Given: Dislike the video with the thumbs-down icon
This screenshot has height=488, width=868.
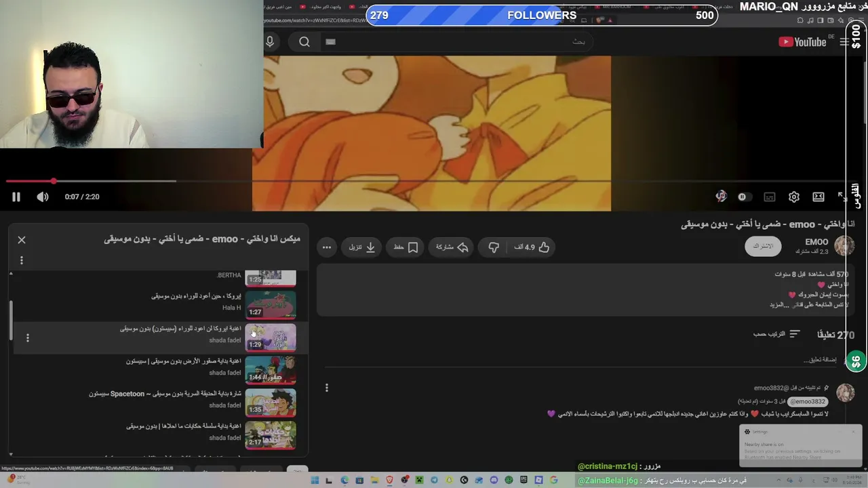Looking at the screenshot, I should coord(494,247).
